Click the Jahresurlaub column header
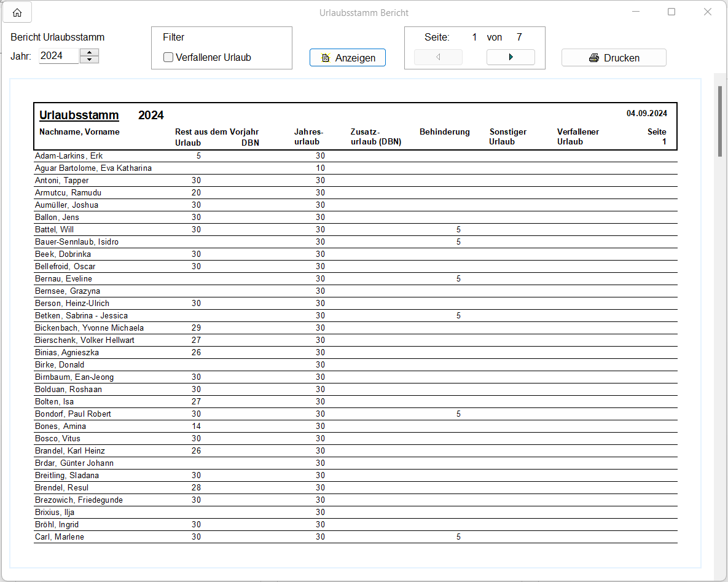 [x=308, y=136]
